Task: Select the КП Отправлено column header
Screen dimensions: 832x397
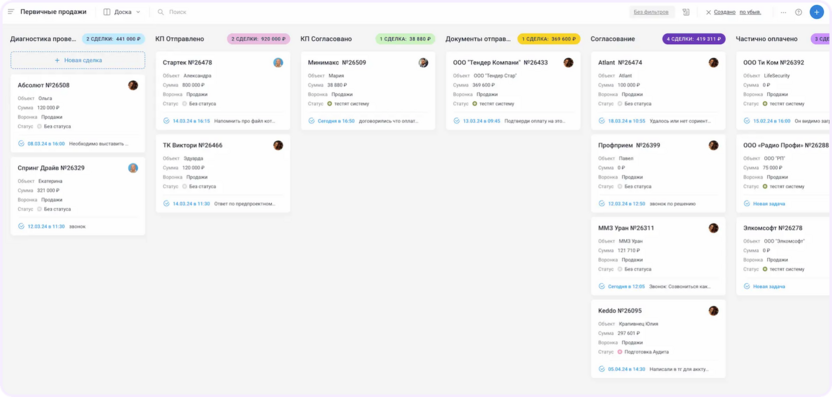Action: 180,39
